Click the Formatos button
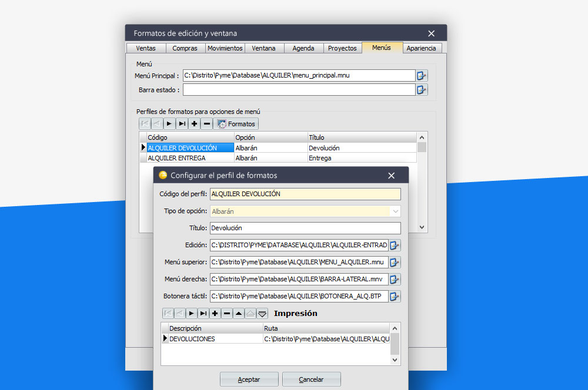 pyautogui.click(x=236, y=124)
